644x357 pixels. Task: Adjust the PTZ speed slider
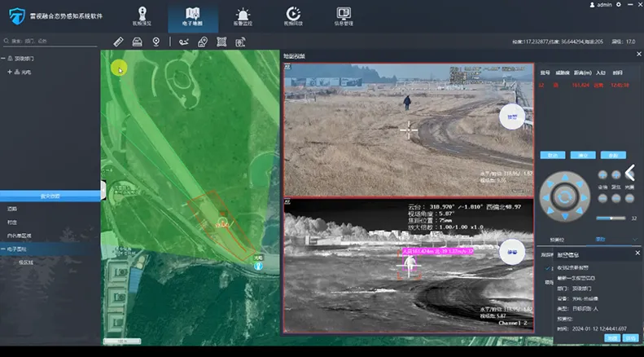(611, 218)
